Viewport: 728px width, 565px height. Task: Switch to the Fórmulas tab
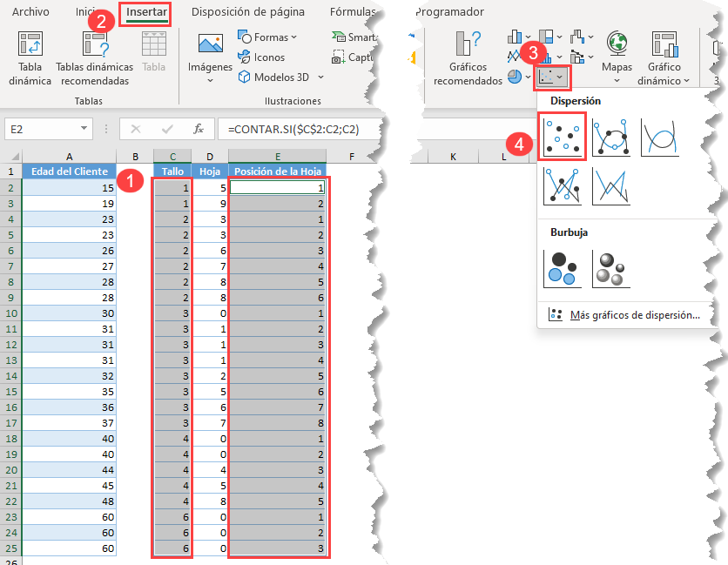tap(353, 11)
